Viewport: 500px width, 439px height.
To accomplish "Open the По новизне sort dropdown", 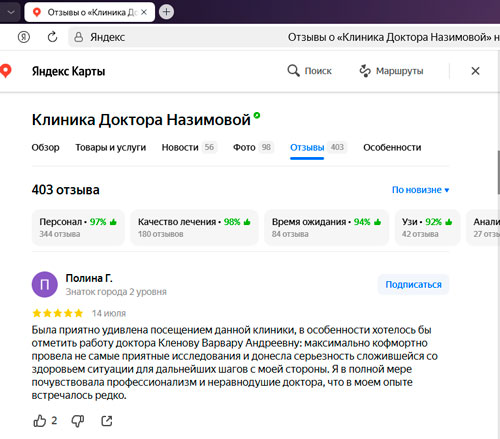I will pyautogui.click(x=421, y=190).
